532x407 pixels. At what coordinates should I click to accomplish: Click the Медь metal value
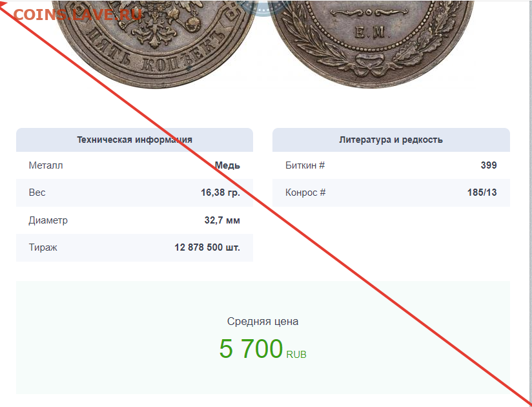(227, 165)
